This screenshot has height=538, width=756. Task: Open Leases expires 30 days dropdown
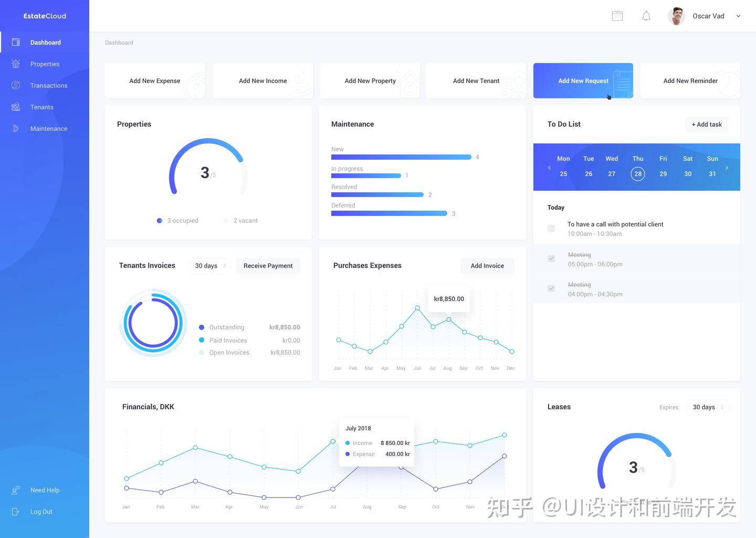coord(708,407)
